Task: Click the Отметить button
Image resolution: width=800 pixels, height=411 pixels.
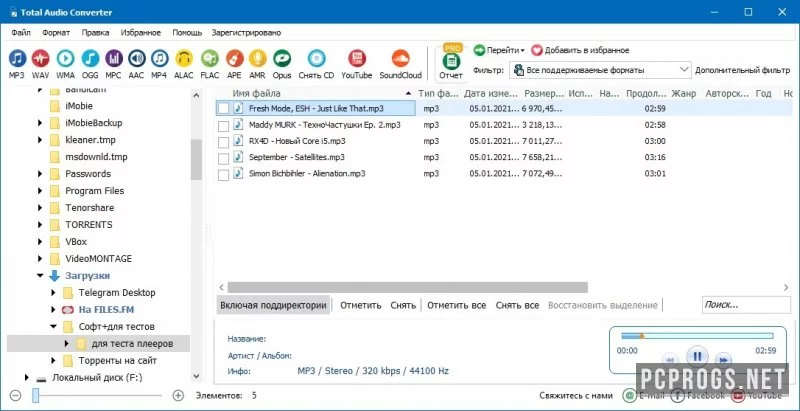Action: tap(361, 305)
